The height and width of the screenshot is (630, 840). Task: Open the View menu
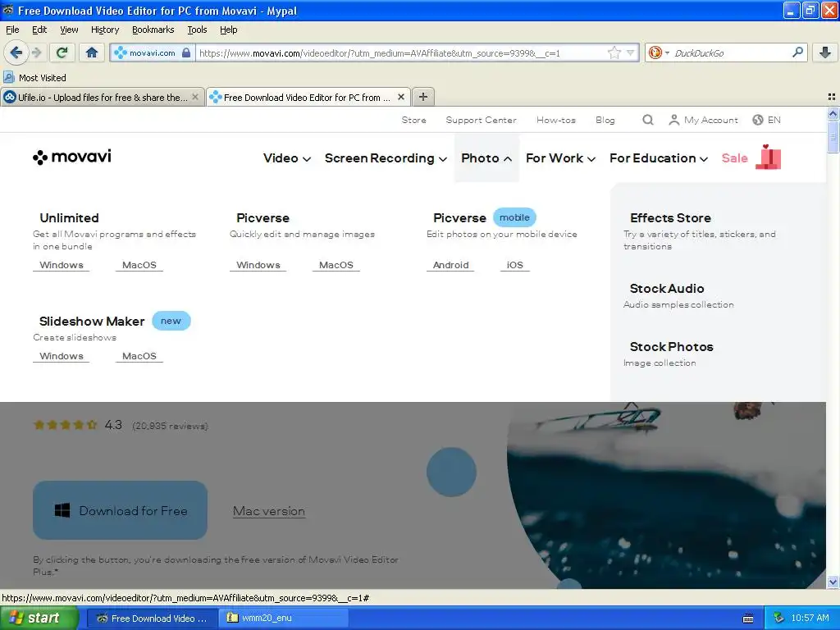click(x=69, y=30)
